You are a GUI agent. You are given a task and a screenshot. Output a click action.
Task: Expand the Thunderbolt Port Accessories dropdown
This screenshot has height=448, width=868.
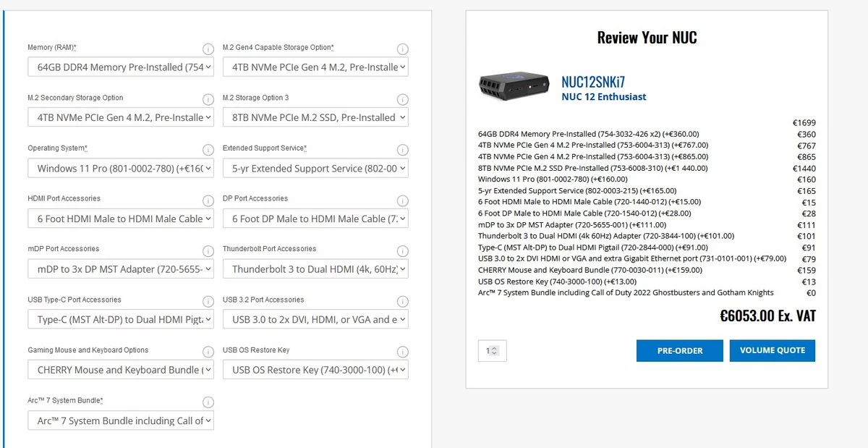coord(316,269)
